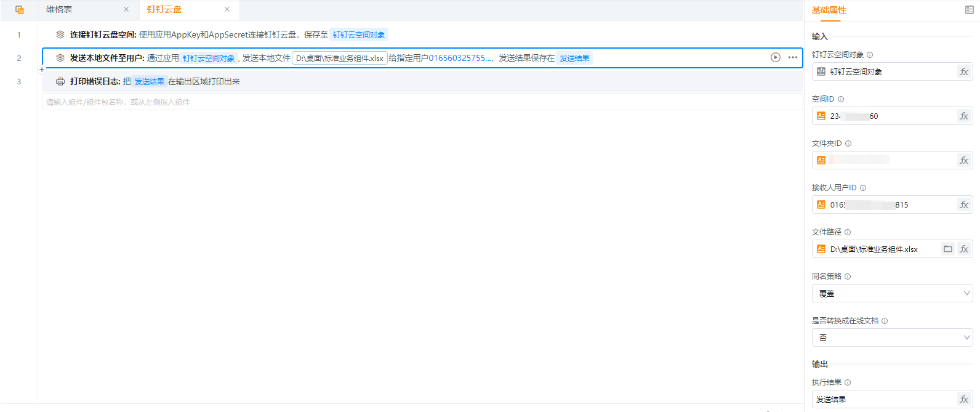Click the fx icon for 空间ID field
The width and height of the screenshot is (980, 412).
(964, 116)
